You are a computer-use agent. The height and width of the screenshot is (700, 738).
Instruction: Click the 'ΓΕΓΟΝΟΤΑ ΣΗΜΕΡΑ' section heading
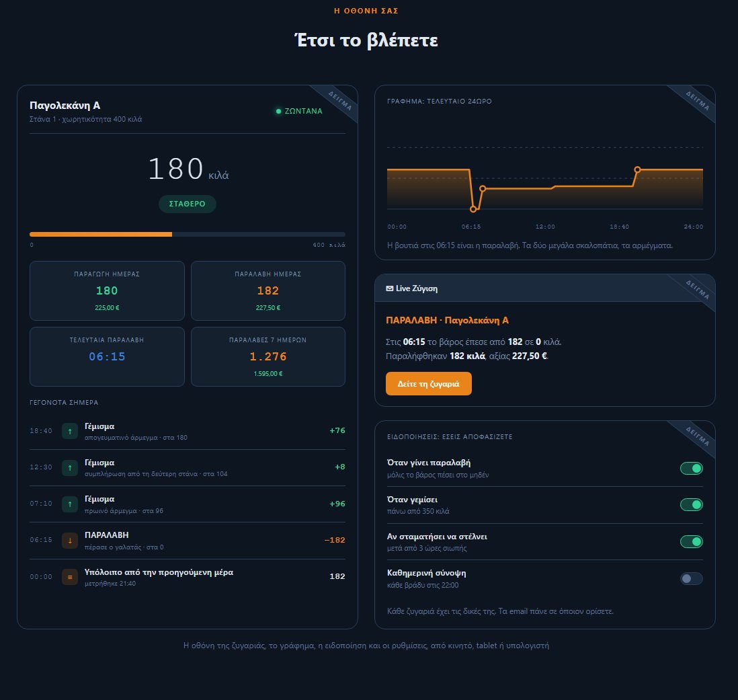(64, 403)
